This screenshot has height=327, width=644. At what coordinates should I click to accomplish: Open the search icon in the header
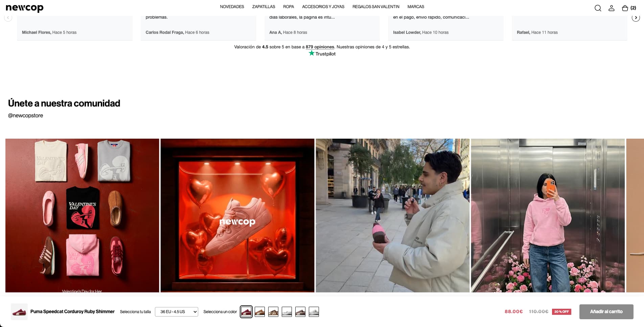[598, 8]
